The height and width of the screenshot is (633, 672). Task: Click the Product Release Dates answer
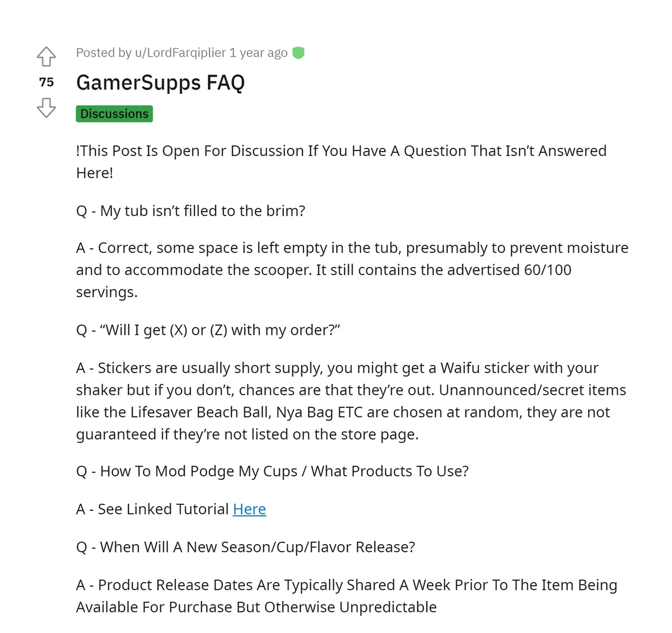coord(347,596)
